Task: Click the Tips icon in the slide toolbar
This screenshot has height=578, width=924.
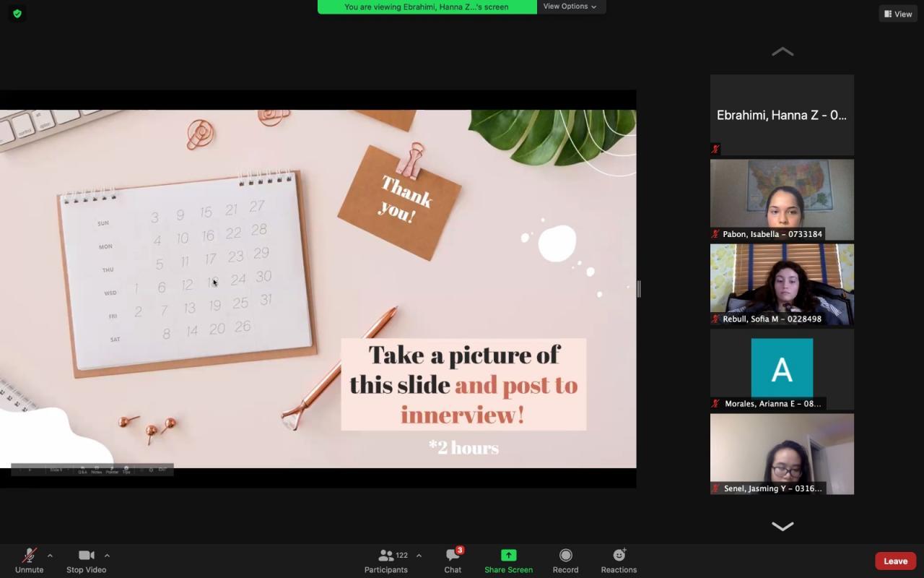Action: (x=126, y=470)
